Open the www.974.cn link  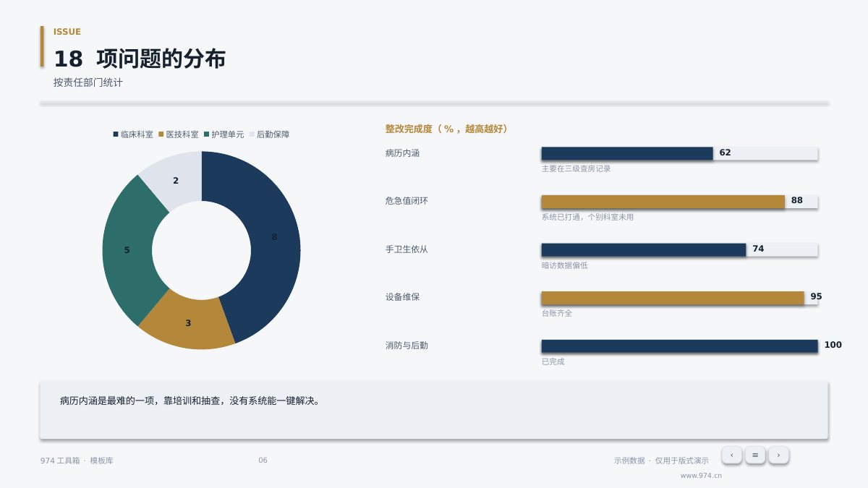coord(701,476)
